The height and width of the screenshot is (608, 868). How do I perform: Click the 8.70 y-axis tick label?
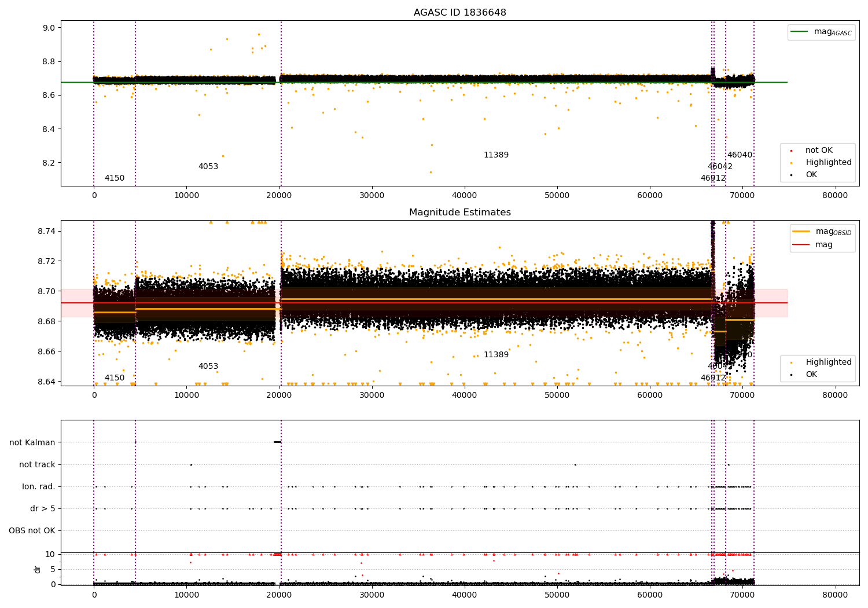coord(46,291)
